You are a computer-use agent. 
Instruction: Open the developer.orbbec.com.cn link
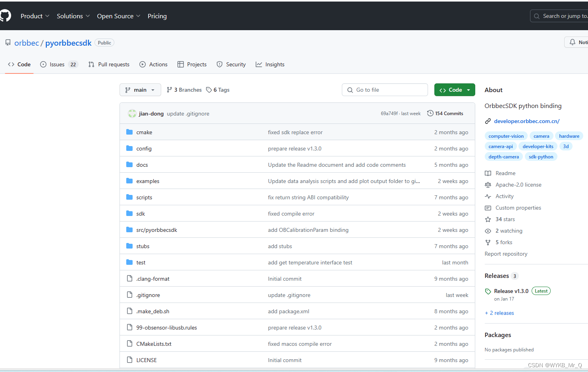pyautogui.click(x=526, y=121)
